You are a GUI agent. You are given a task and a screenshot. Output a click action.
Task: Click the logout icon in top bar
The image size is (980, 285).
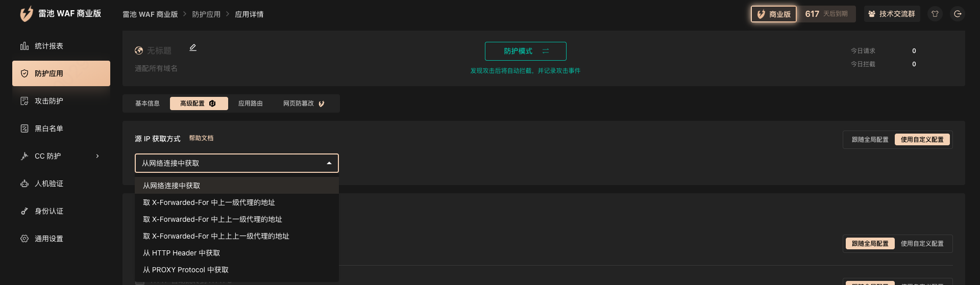(x=958, y=14)
